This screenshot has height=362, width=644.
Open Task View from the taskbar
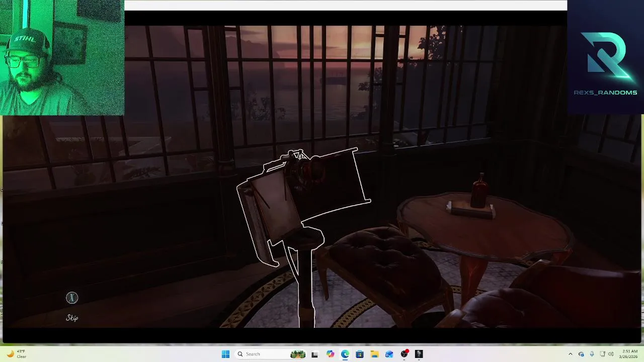tap(314, 354)
